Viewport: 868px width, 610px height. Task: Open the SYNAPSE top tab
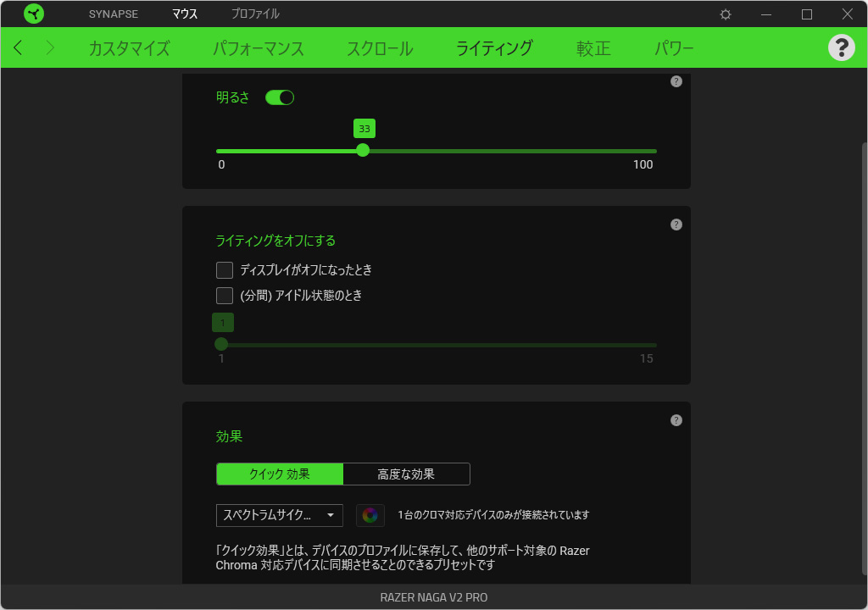point(114,14)
